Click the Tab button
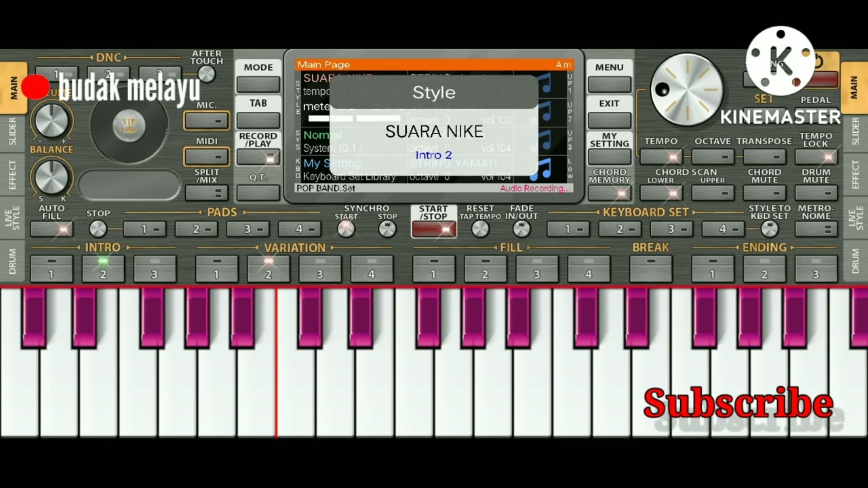This screenshot has height=488, width=868. pos(258,120)
